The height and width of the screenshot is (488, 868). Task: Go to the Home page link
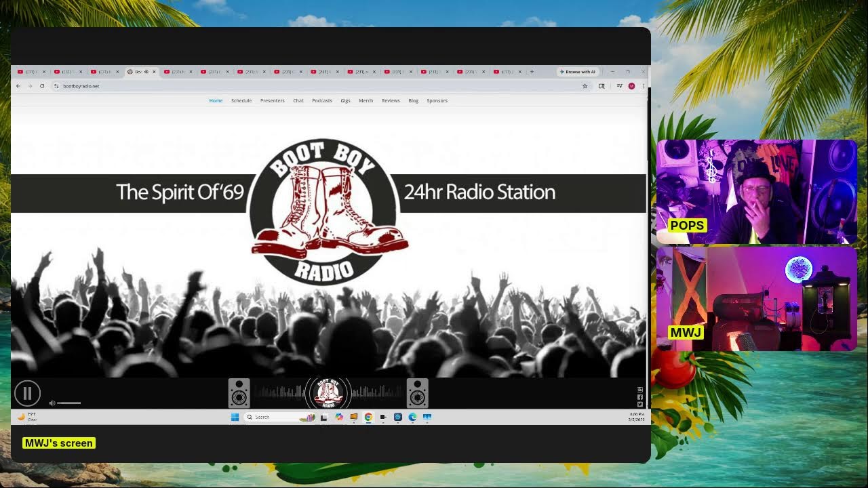[x=216, y=100]
